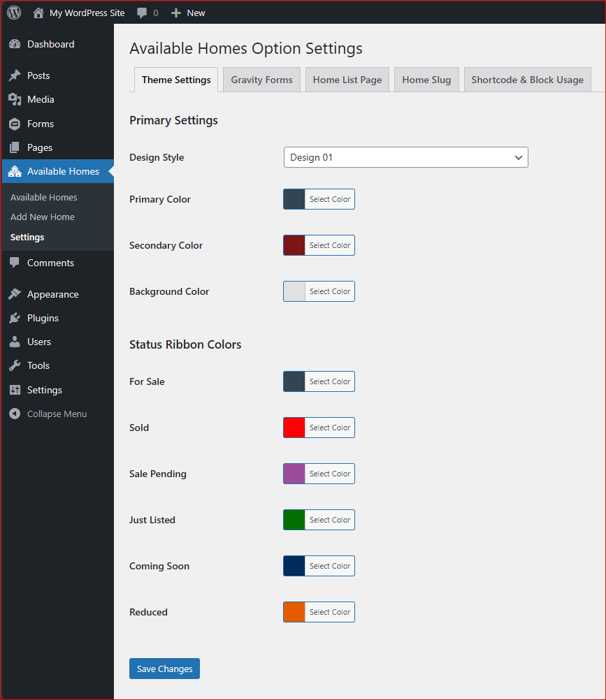Click the Sold red color swatch
Image resolution: width=606 pixels, height=700 pixels.
(294, 428)
